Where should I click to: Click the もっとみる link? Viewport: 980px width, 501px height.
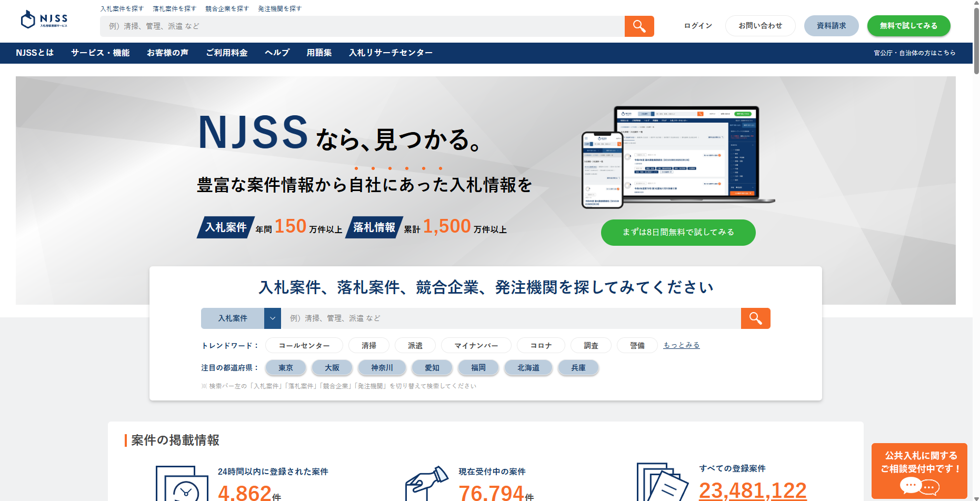click(682, 345)
